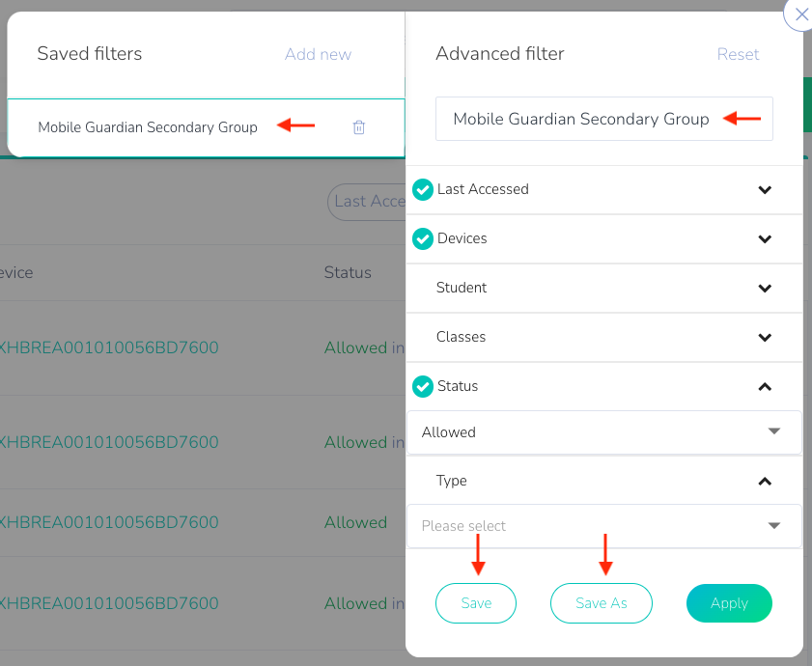Toggle the Devices filter checkmark
Image resolution: width=812 pixels, height=666 pixels.
[423, 238]
